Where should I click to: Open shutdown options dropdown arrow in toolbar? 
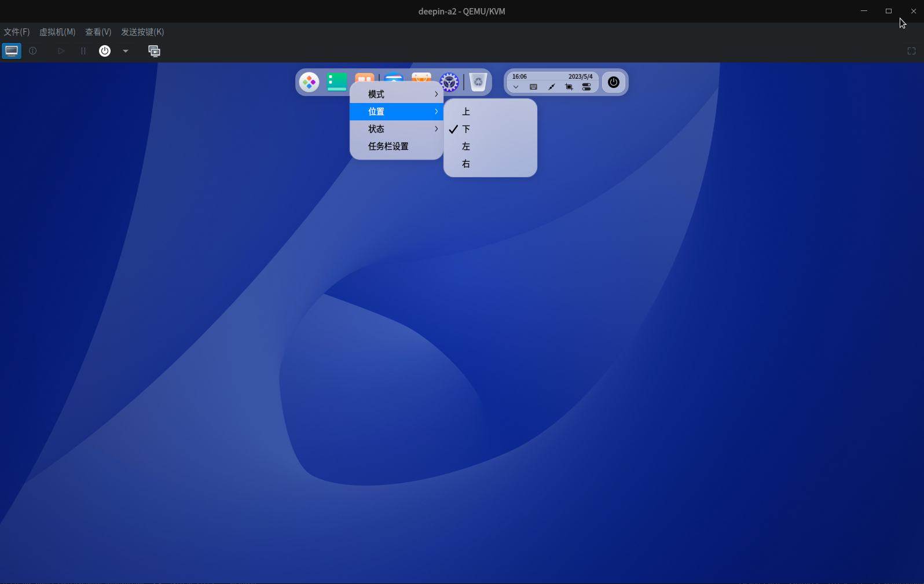click(x=126, y=51)
